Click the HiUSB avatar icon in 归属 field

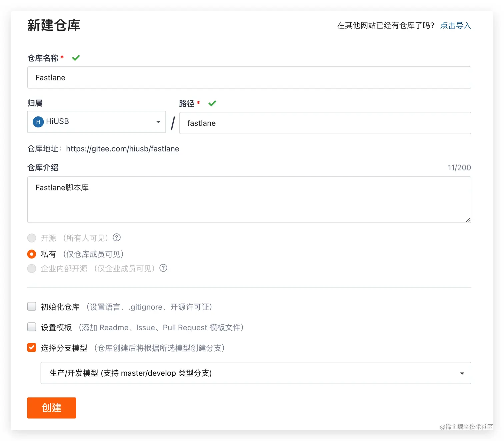pyautogui.click(x=38, y=122)
